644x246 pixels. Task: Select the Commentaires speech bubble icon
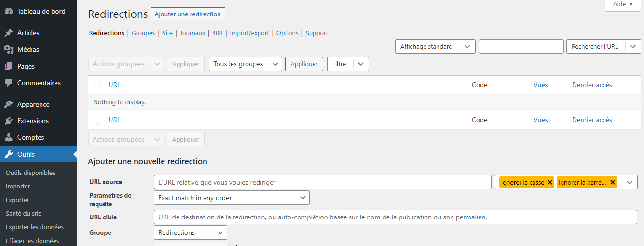pyautogui.click(x=9, y=83)
